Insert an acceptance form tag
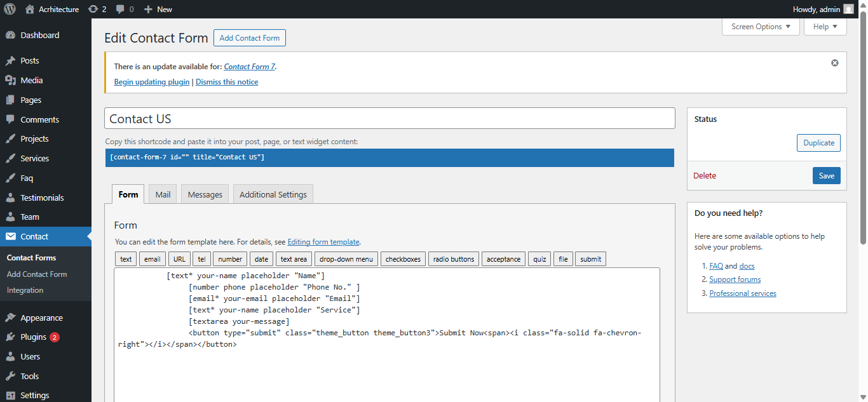 [503, 259]
